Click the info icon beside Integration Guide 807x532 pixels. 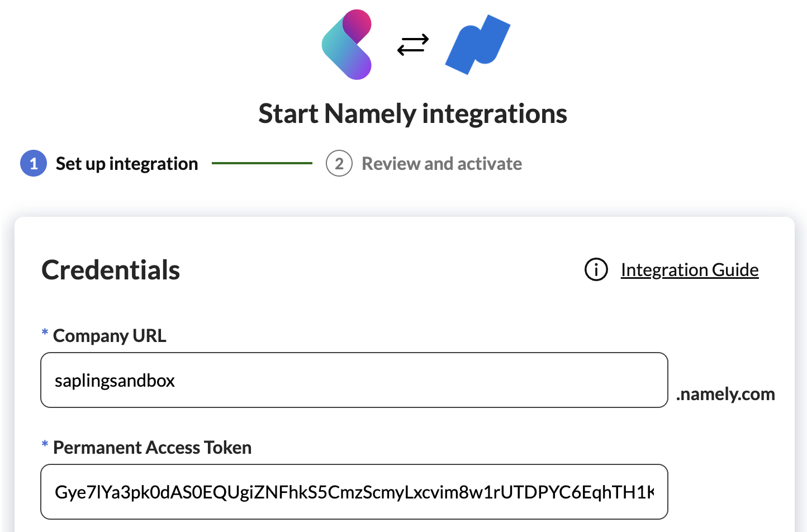pyautogui.click(x=596, y=270)
